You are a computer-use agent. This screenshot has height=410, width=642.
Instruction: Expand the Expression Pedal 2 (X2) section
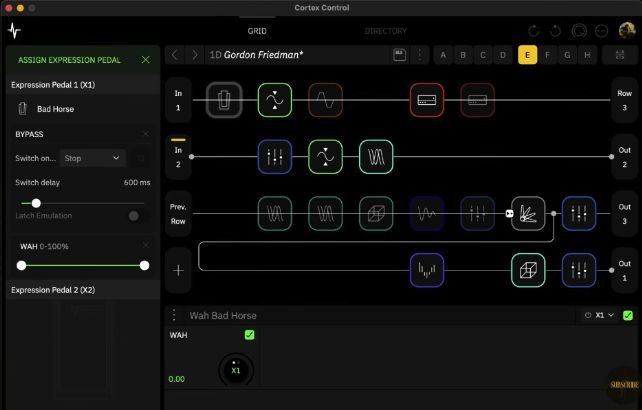pos(83,290)
